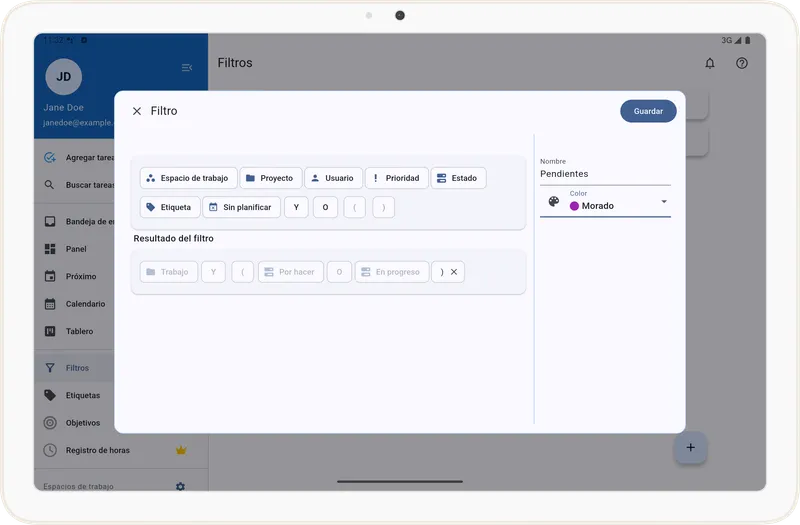
Task: Add the Usuario filter chip
Action: coord(332,178)
